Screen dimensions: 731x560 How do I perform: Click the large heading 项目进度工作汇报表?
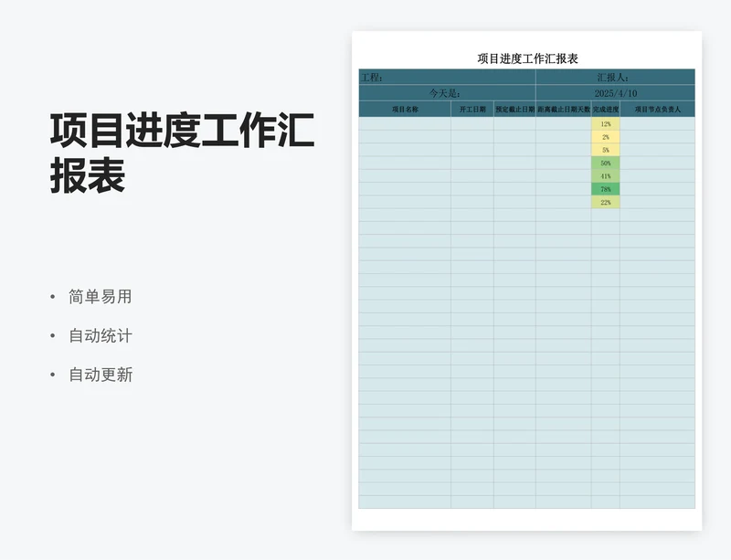182,153
